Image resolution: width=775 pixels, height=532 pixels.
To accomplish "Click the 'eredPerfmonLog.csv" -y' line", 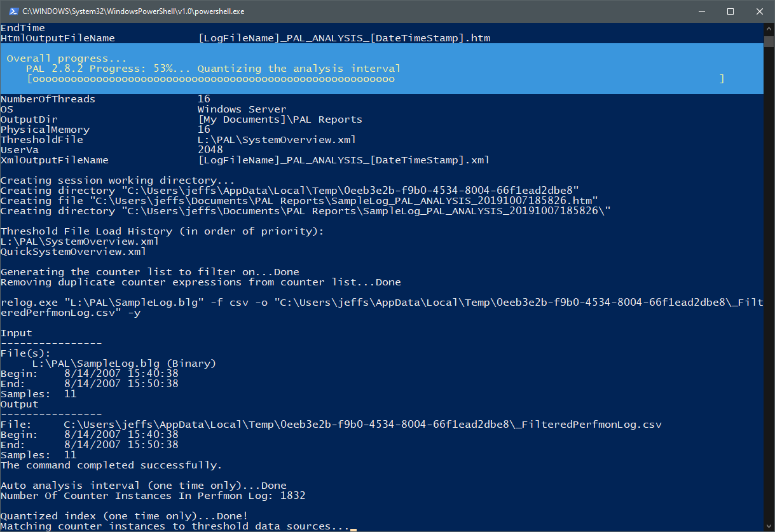I will [x=71, y=313].
